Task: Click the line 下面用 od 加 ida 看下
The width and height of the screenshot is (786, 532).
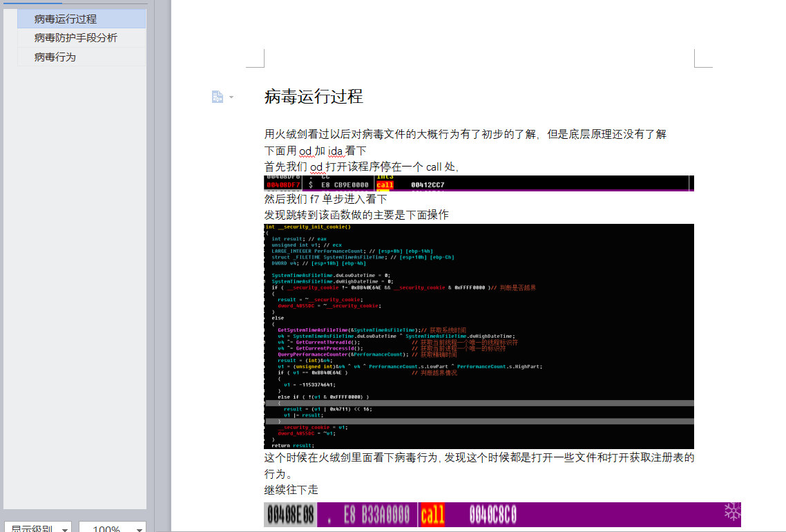Action: click(x=316, y=151)
